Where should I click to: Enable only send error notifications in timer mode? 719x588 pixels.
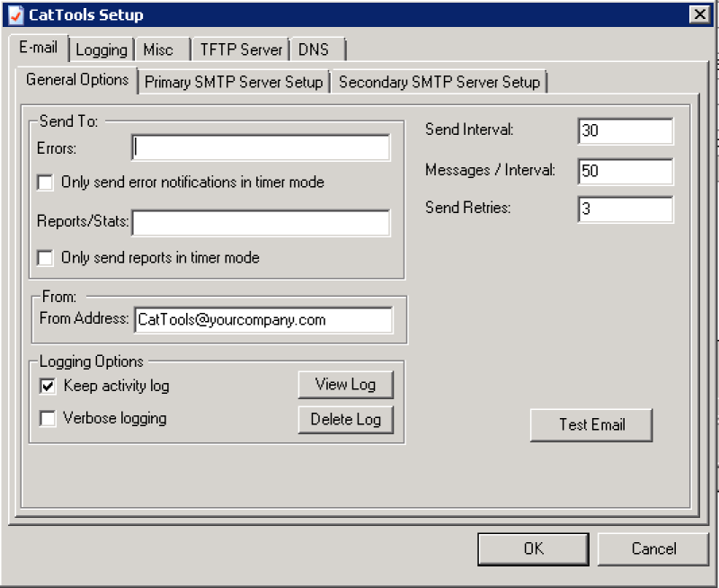tap(46, 183)
